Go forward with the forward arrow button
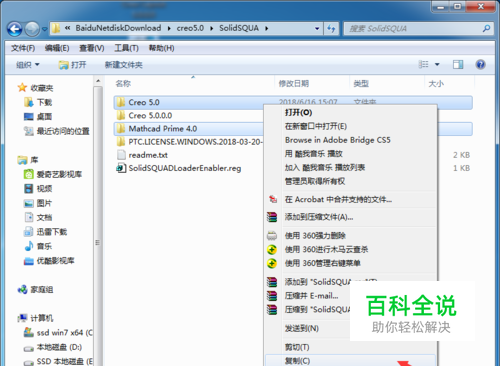This screenshot has height=366, width=500. [x=32, y=29]
